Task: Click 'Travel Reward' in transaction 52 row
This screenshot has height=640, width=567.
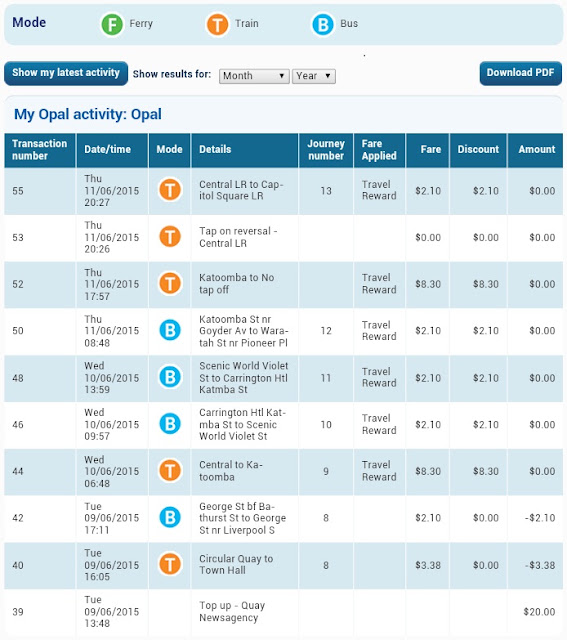Action: 379,284
